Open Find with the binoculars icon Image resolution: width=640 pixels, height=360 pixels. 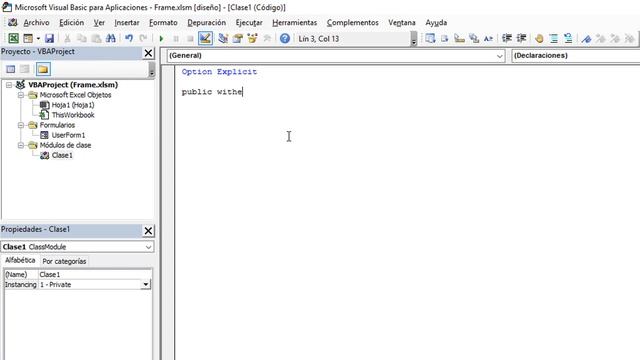pos(111,38)
